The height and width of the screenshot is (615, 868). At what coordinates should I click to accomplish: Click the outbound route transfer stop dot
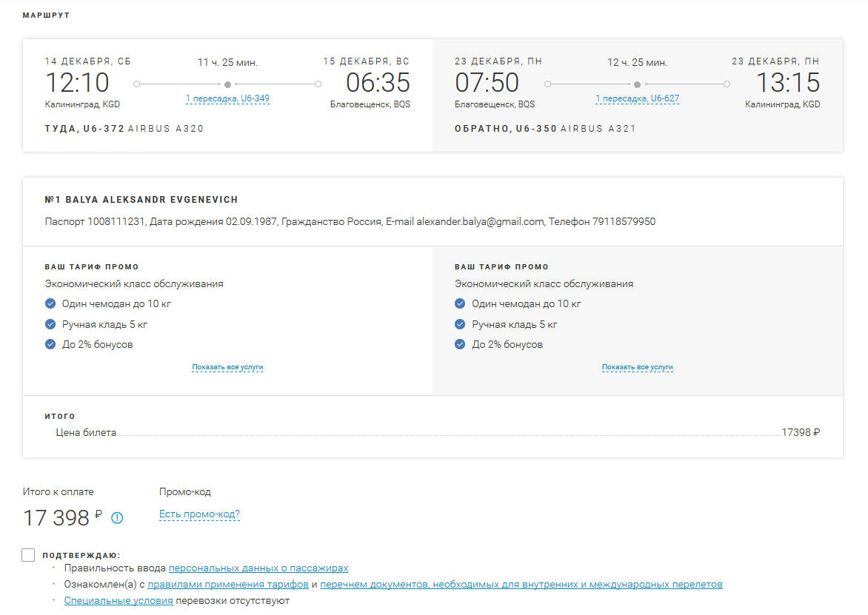tap(227, 84)
